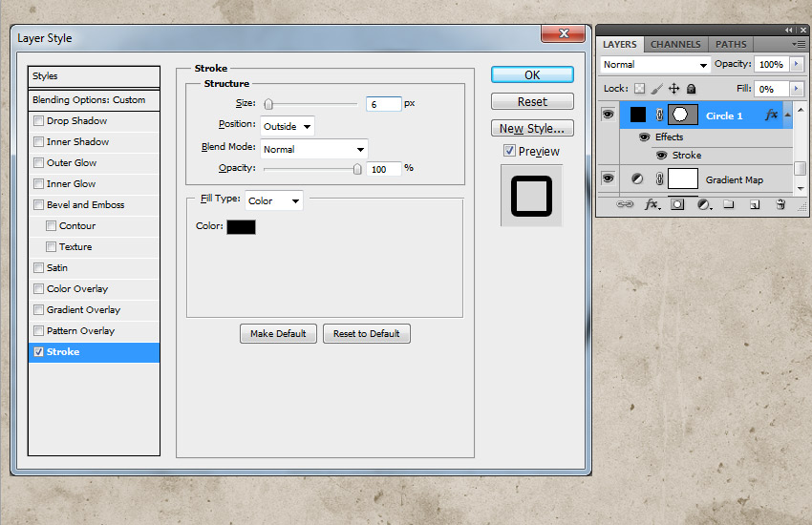Click the lock transparent pixels icon
812x525 pixels.
(x=640, y=89)
